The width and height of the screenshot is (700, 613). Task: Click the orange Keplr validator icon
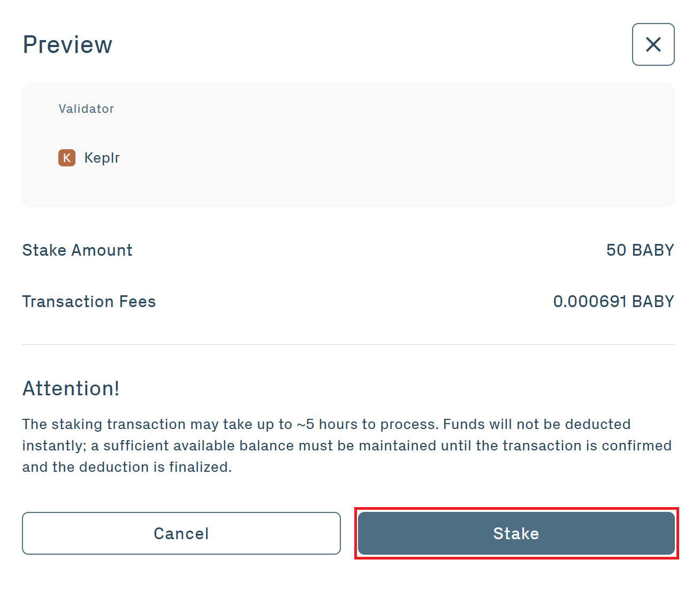[67, 158]
